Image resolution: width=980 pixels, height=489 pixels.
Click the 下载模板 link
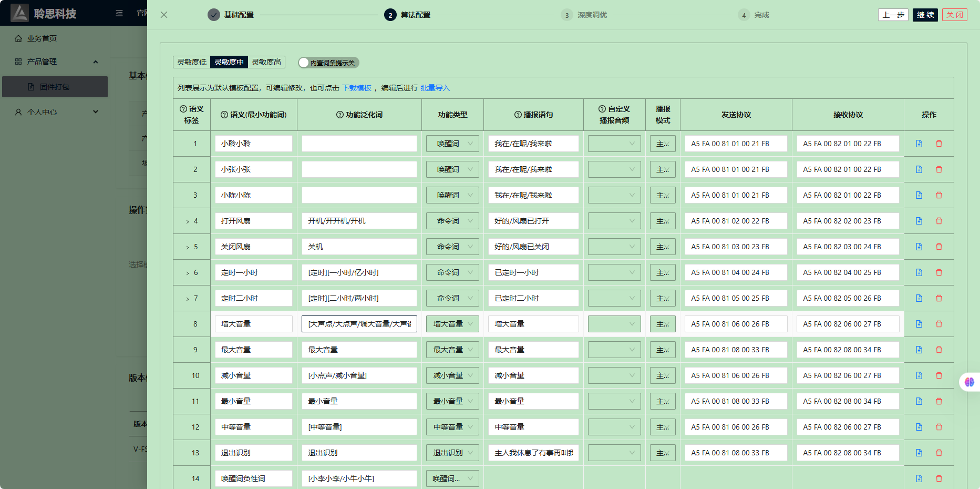point(356,88)
